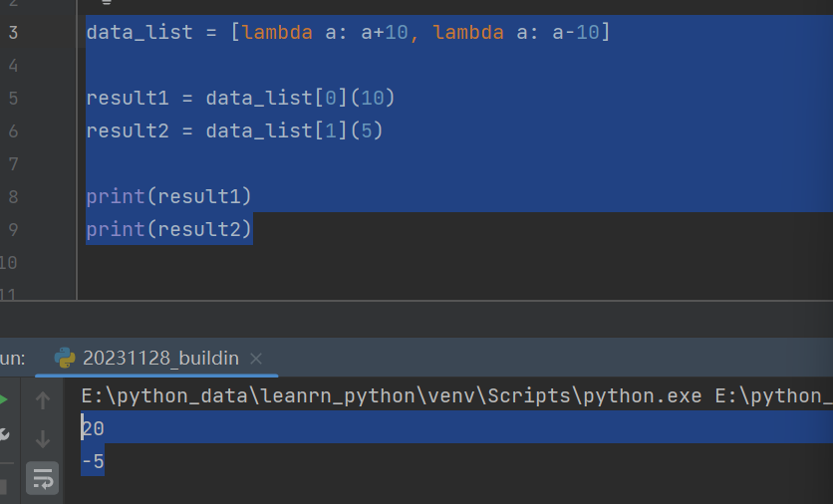The image size is (833, 504).
Task: Click the python.exe command line in console
Action: point(457,396)
